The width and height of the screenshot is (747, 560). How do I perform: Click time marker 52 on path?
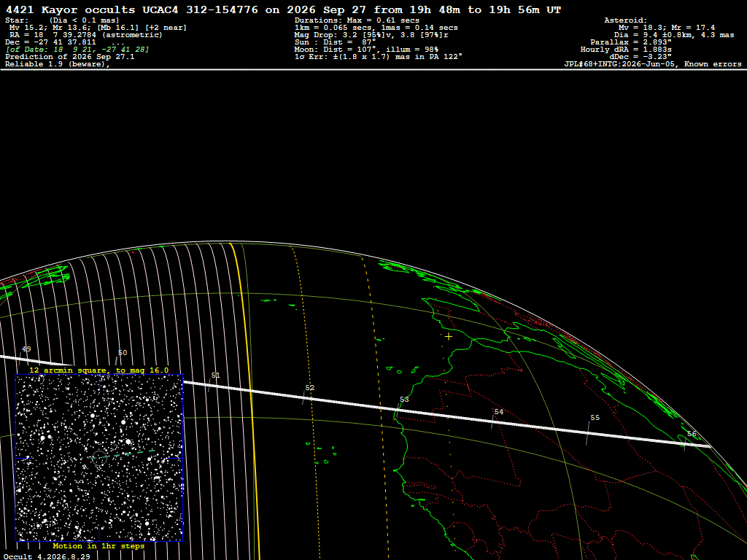coord(310,388)
